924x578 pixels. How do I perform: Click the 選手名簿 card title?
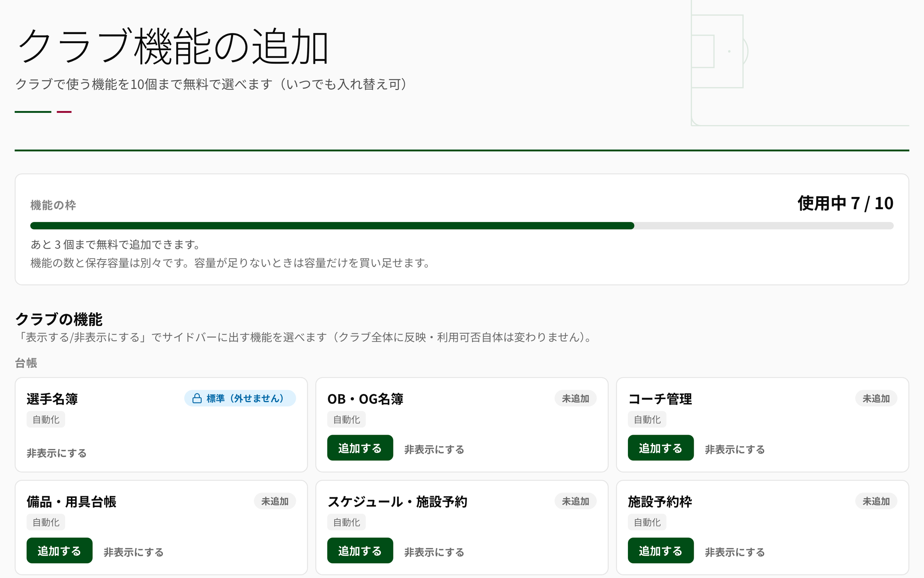tap(52, 399)
